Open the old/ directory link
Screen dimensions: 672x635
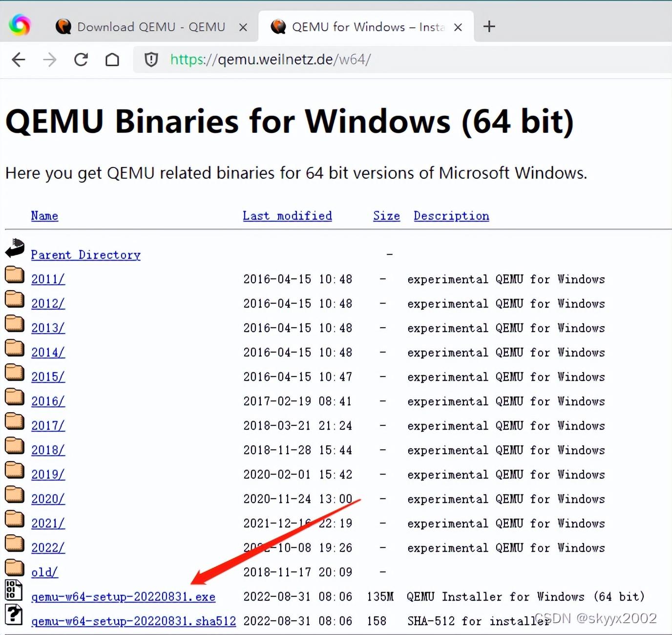tap(44, 572)
